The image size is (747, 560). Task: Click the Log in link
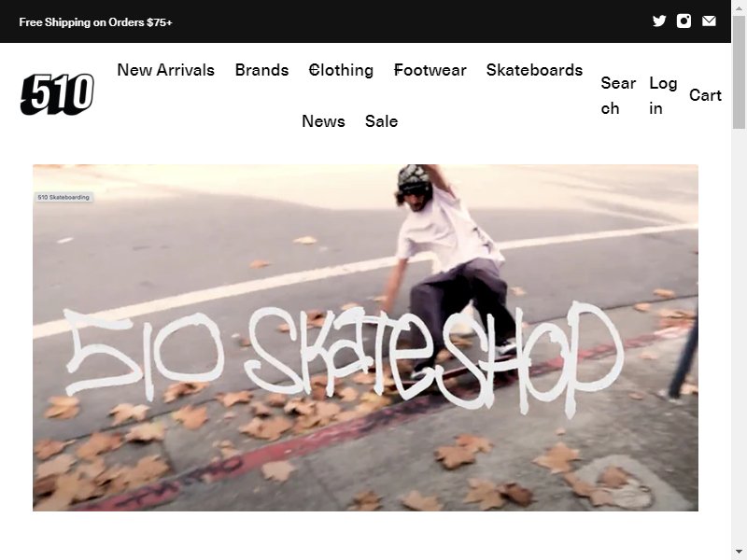tap(663, 96)
